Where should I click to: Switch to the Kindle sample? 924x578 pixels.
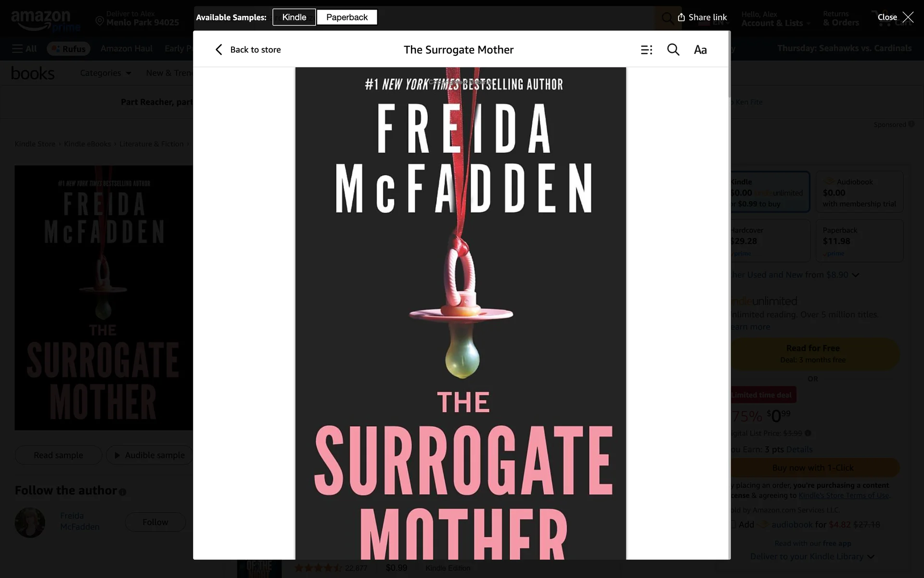[x=294, y=17]
